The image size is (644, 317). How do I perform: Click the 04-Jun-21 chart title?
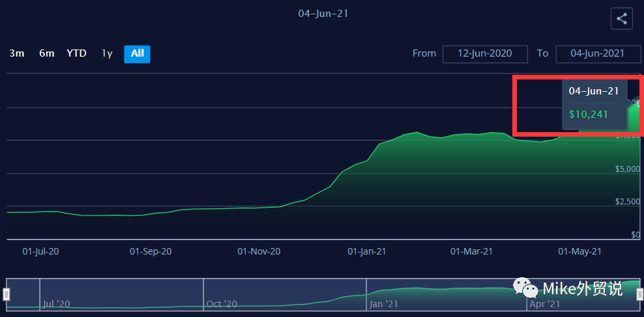(x=323, y=14)
